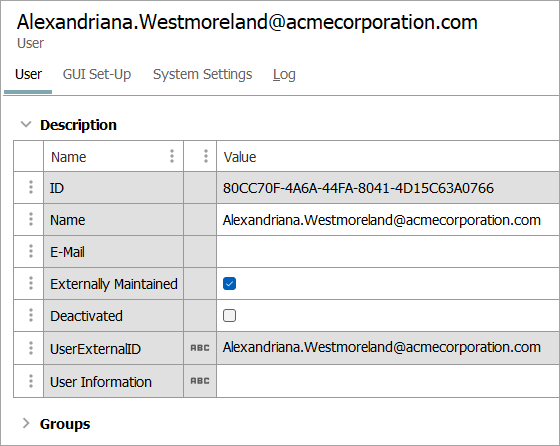Collapse the Description section

click(26, 125)
